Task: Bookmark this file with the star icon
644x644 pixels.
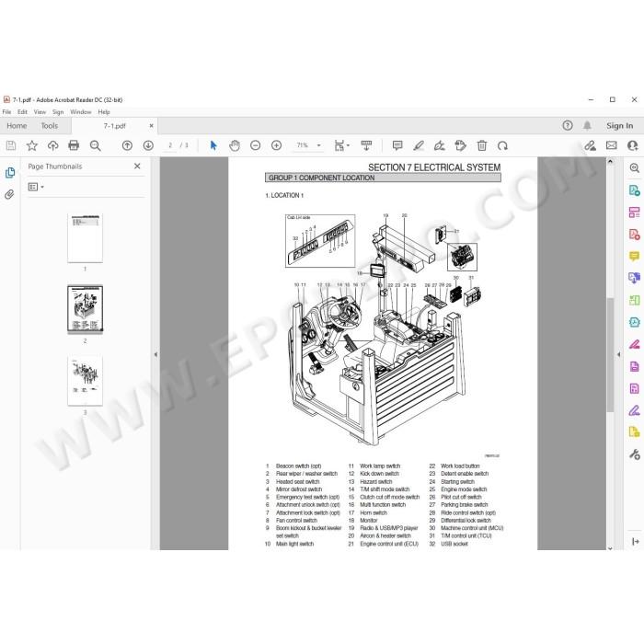Action: point(32,145)
